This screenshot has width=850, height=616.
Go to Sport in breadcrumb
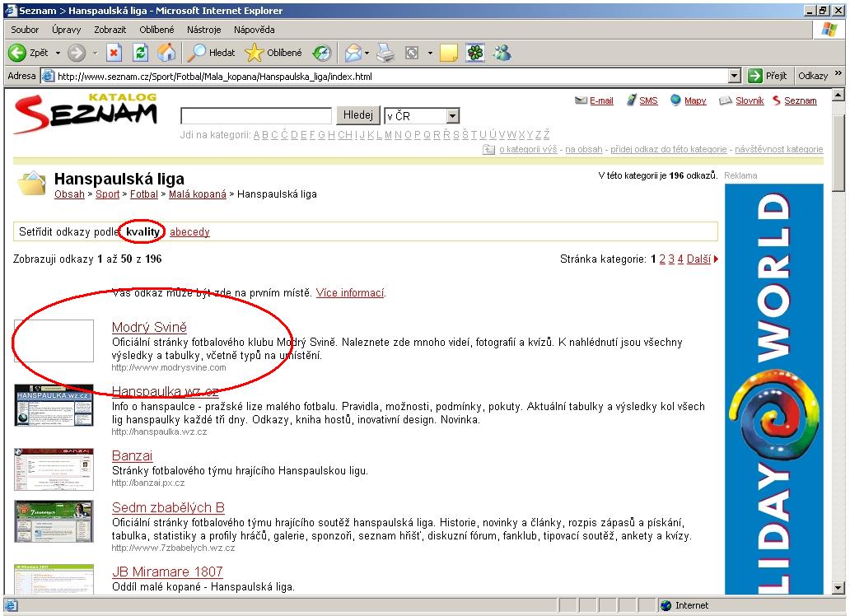click(x=107, y=194)
